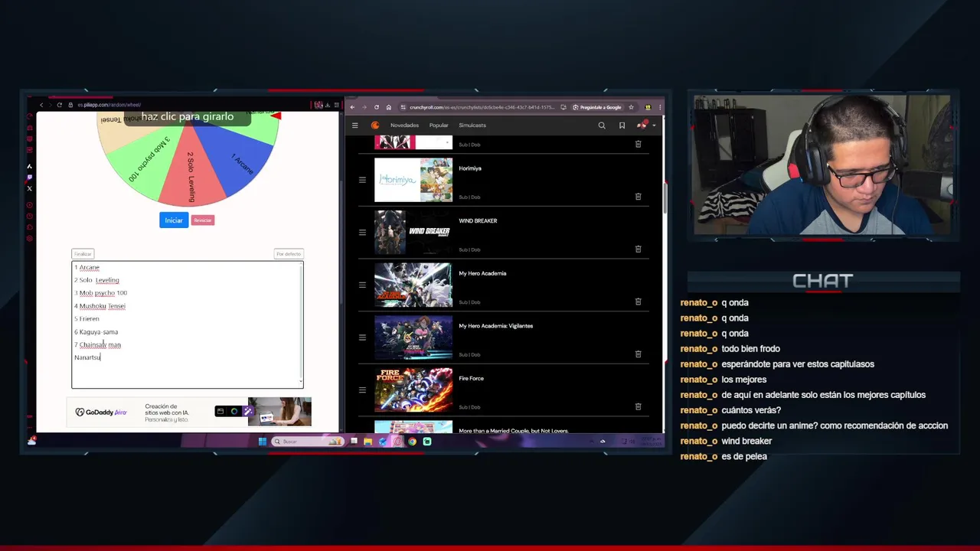Open the Horimiya thumbnail
This screenshot has height=551, width=980.
coord(413,180)
